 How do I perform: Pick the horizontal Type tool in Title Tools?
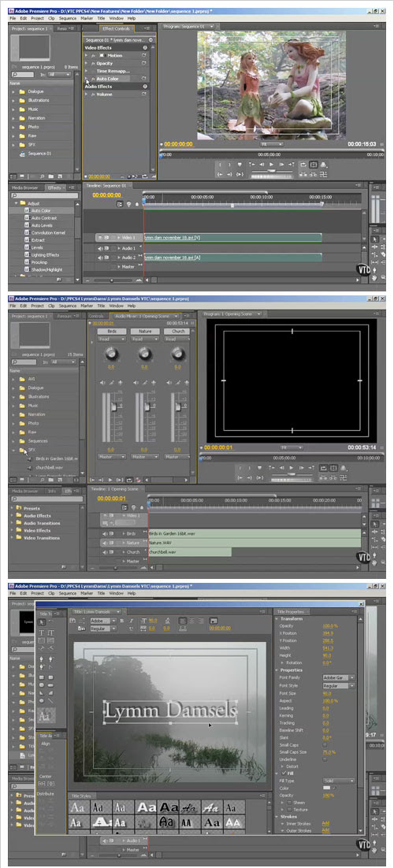(43, 632)
